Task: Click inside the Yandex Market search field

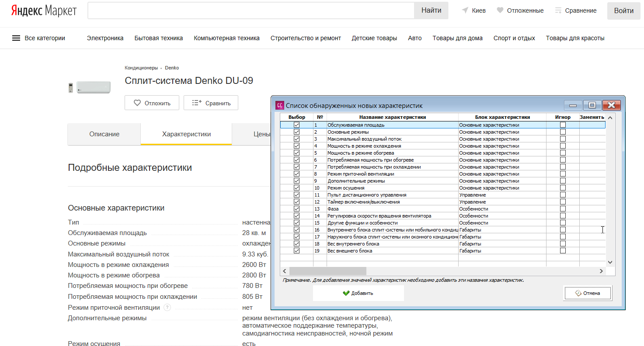Action: [x=251, y=10]
